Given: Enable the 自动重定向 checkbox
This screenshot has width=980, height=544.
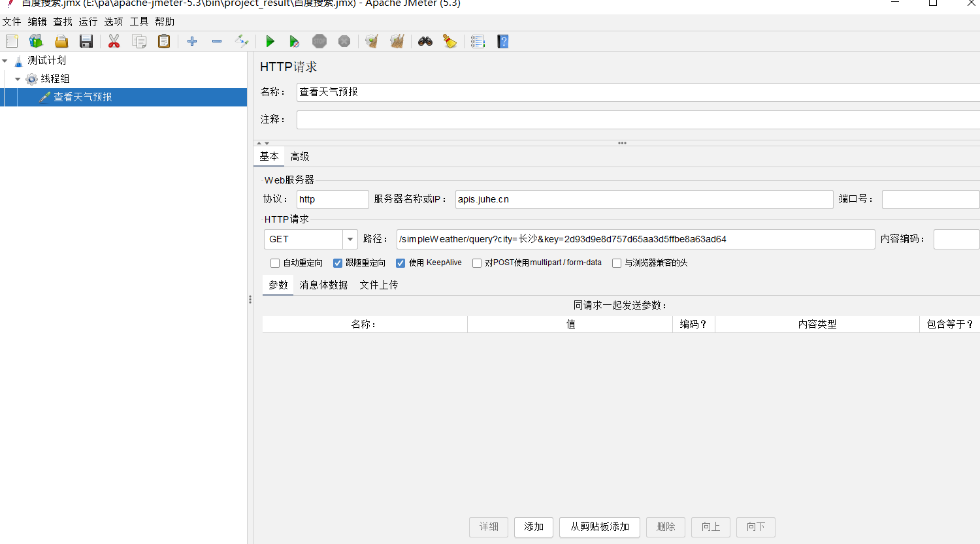Looking at the screenshot, I should coord(275,263).
